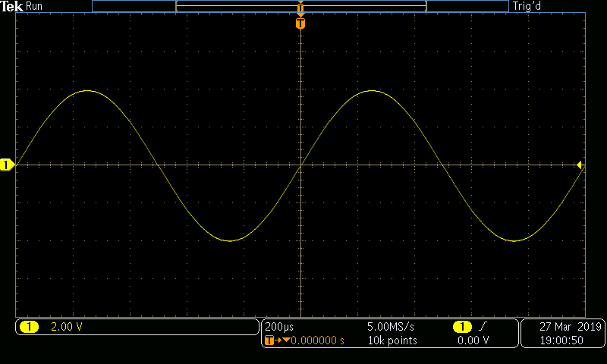Toggle the Run acquisition status
The image size is (607, 364).
click(x=34, y=6)
